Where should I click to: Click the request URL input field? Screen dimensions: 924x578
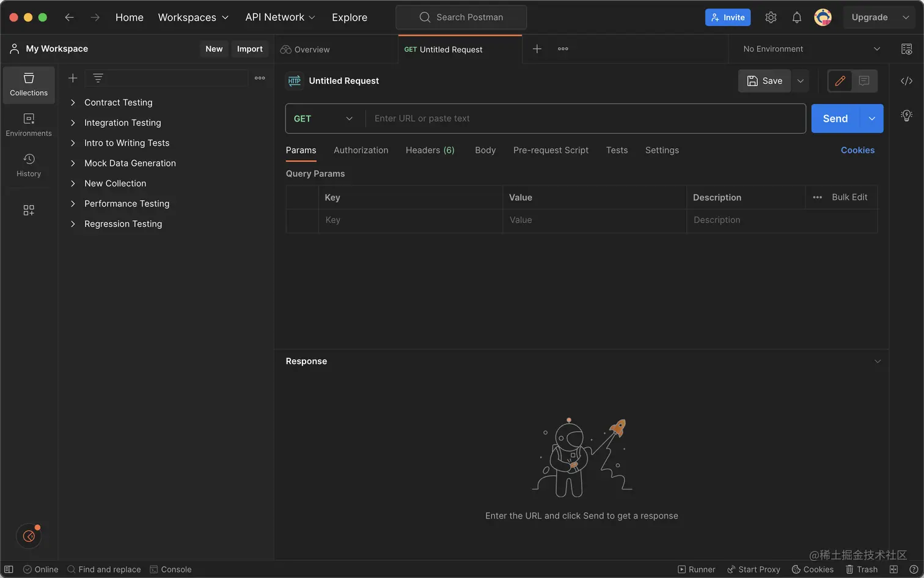pos(585,119)
